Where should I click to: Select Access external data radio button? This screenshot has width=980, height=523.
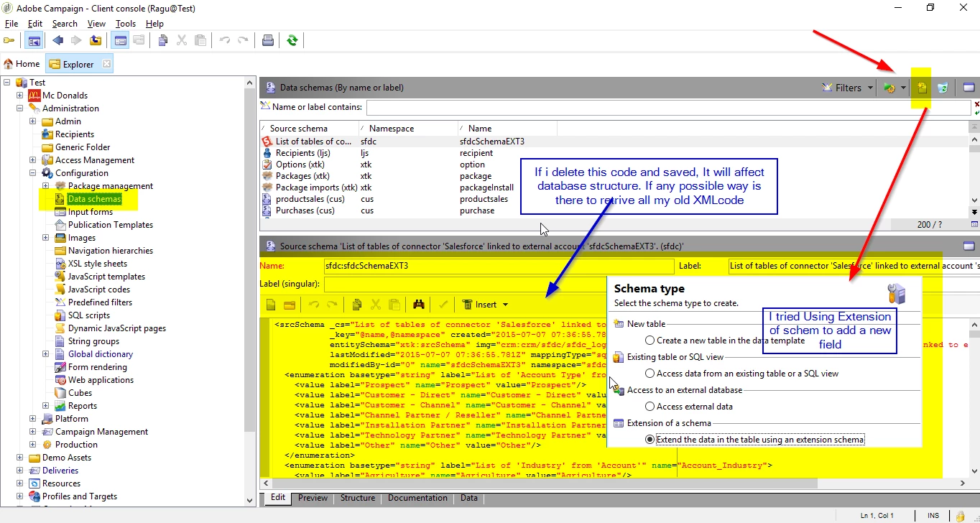pyautogui.click(x=650, y=407)
